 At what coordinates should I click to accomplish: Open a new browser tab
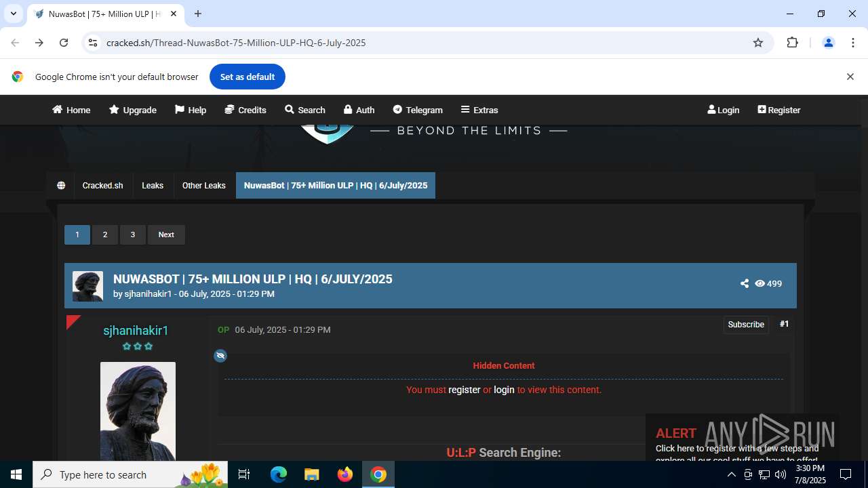(x=198, y=14)
